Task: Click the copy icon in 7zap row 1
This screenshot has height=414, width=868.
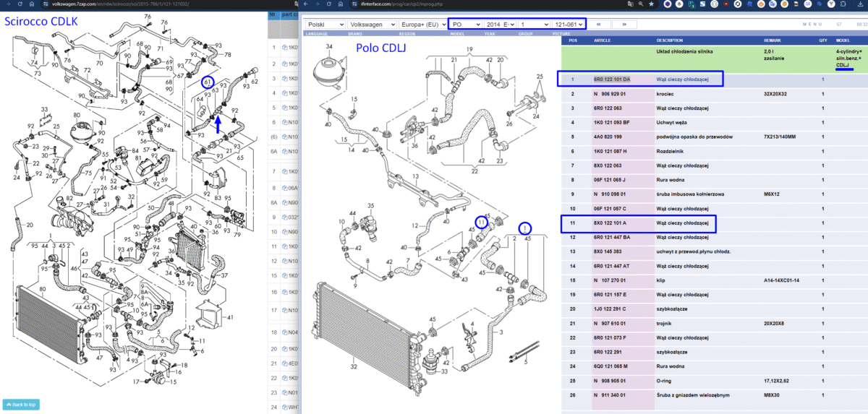Action: (x=286, y=48)
